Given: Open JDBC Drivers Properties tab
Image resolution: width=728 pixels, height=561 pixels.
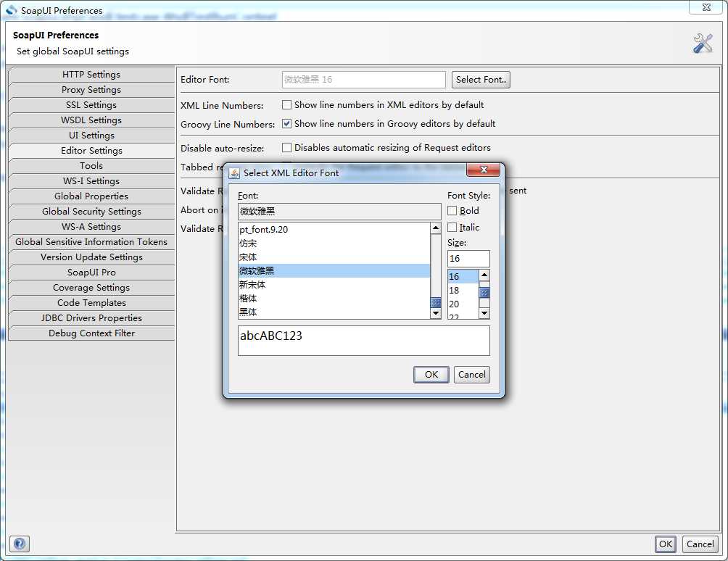Looking at the screenshot, I should [91, 318].
